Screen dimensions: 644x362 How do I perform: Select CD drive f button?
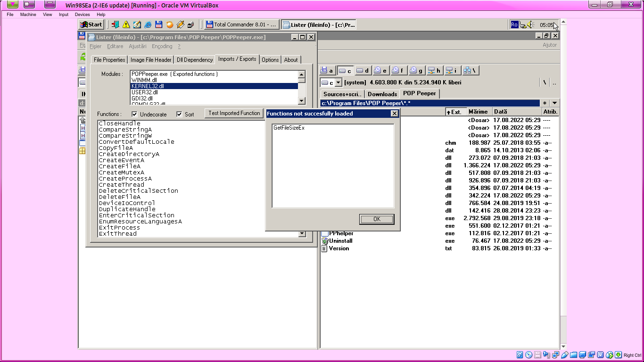398,71
